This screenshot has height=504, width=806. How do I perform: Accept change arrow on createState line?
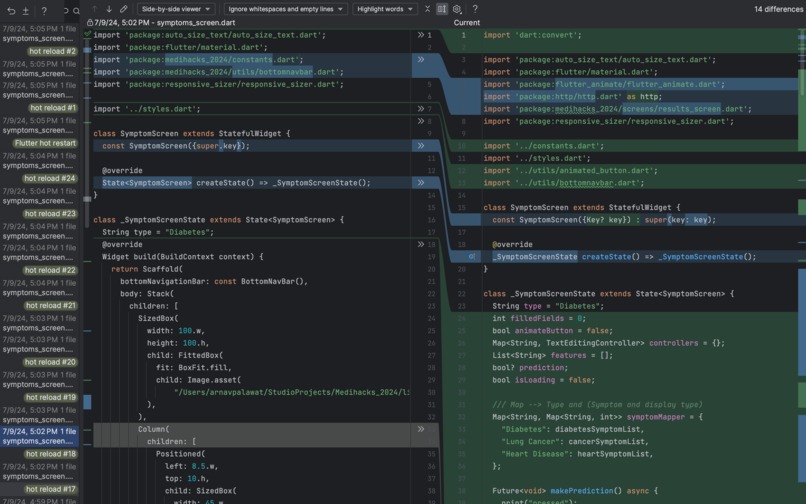(x=420, y=183)
